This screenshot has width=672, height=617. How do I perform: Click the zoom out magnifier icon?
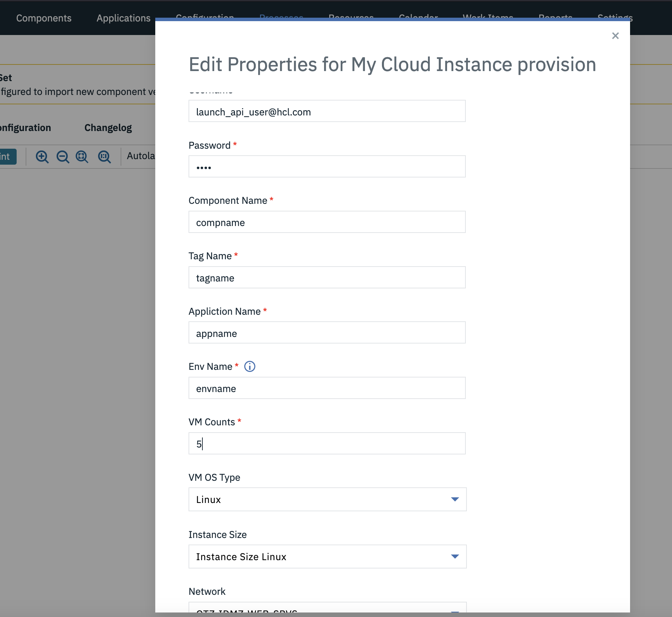coord(63,157)
